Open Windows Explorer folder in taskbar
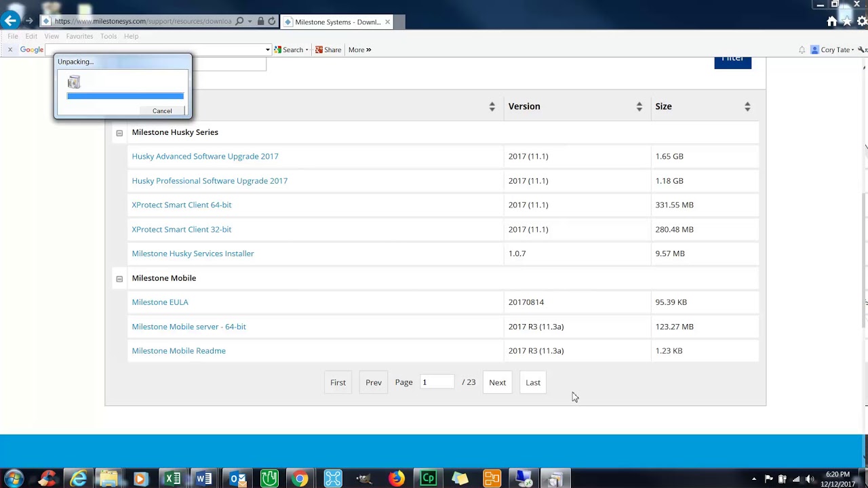This screenshot has width=868, height=488. (108, 479)
